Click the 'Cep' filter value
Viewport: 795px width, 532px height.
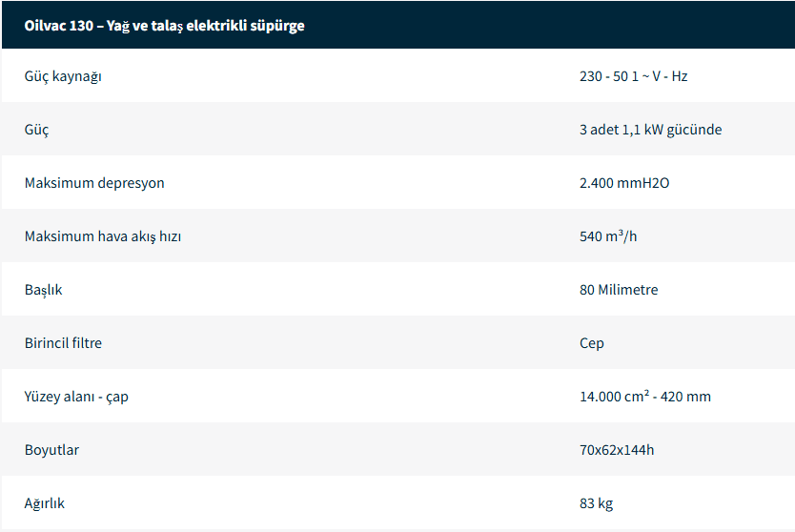592,343
